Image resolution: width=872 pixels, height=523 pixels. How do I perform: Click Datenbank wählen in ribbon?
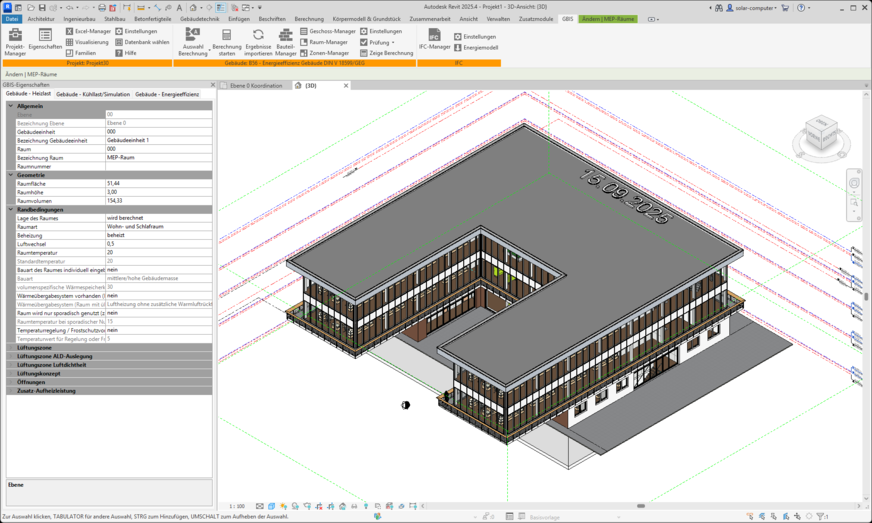142,42
